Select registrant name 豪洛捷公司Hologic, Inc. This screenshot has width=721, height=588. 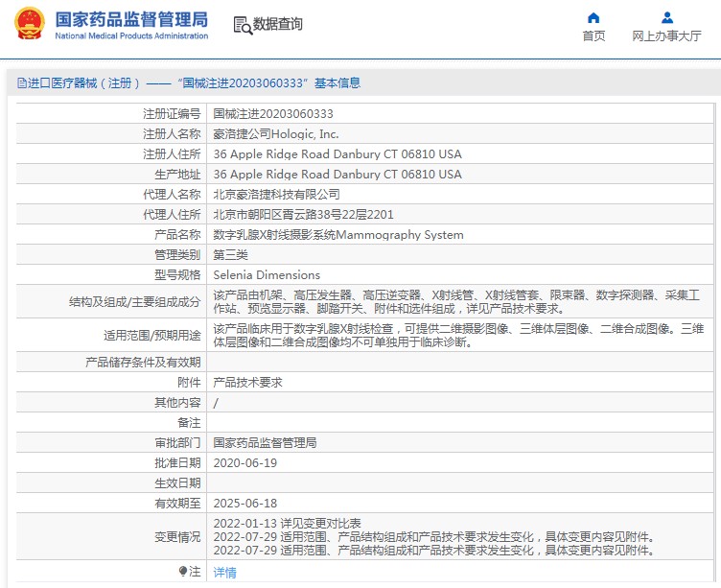pyautogui.click(x=276, y=134)
